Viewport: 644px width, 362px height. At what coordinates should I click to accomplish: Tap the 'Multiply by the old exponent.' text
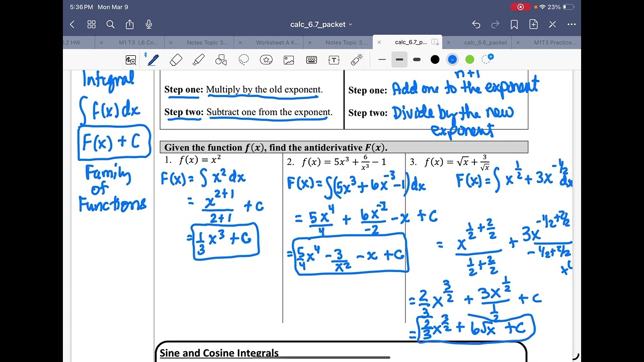click(x=264, y=89)
